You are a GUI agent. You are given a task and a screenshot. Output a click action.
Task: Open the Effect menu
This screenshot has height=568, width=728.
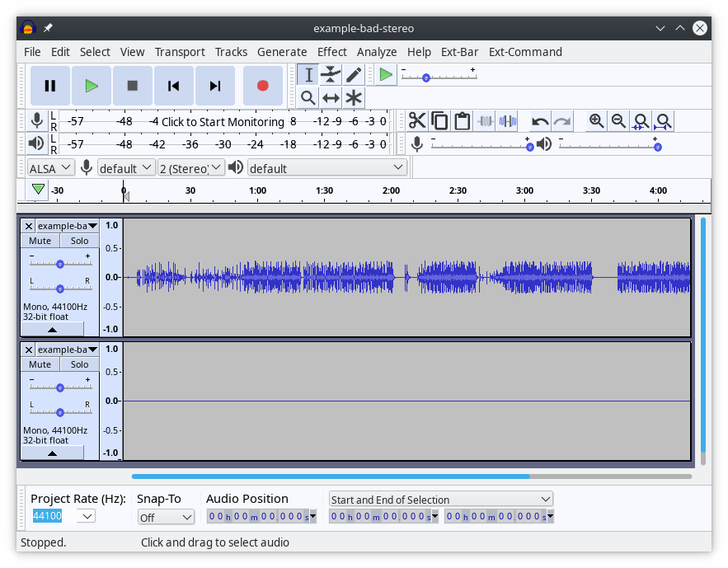331,52
